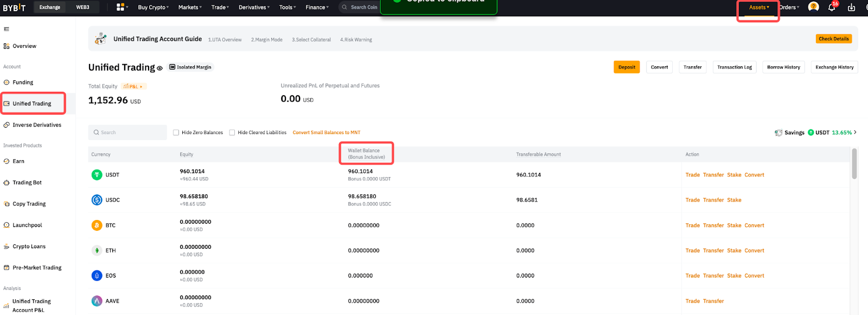Screen dimensions: 868x315
Task: Enable Hide Zero Balances checkbox
Action: (x=176, y=133)
